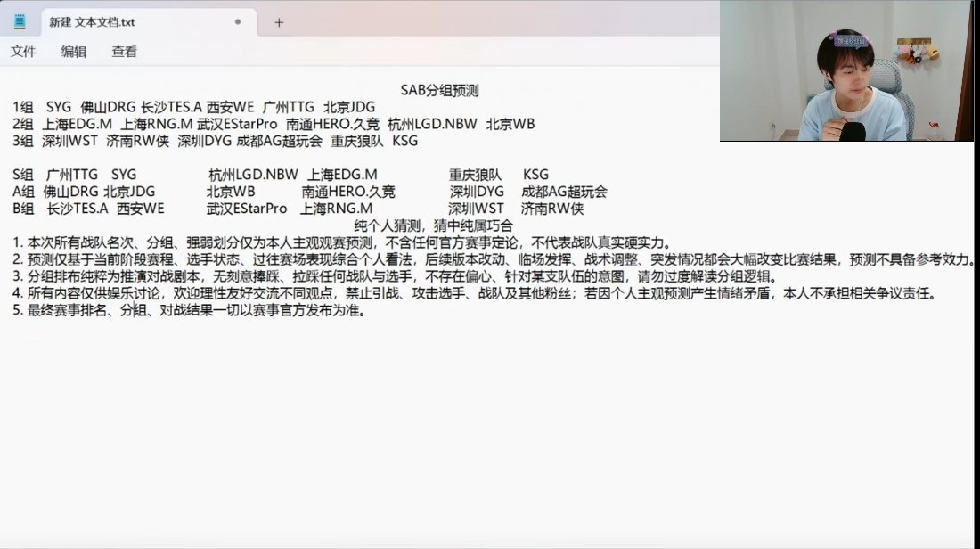Click 广州TTG in the S组 row
This screenshot has height=549, width=980.
tap(72, 175)
